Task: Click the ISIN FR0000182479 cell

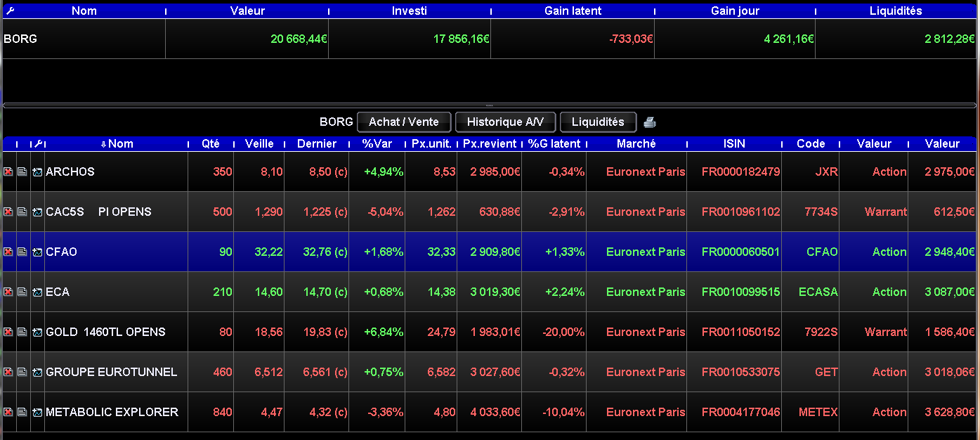Action: pyautogui.click(x=740, y=172)
